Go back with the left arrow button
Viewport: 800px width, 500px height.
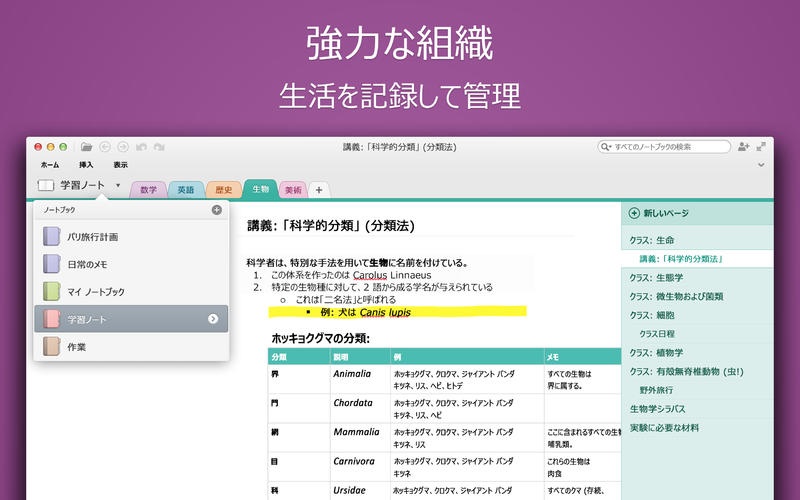click(x=105, y=147)
